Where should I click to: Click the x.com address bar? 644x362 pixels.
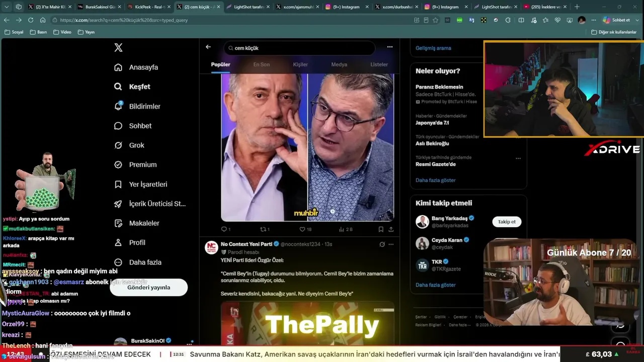pyautogui.click(x=231, y=20)
